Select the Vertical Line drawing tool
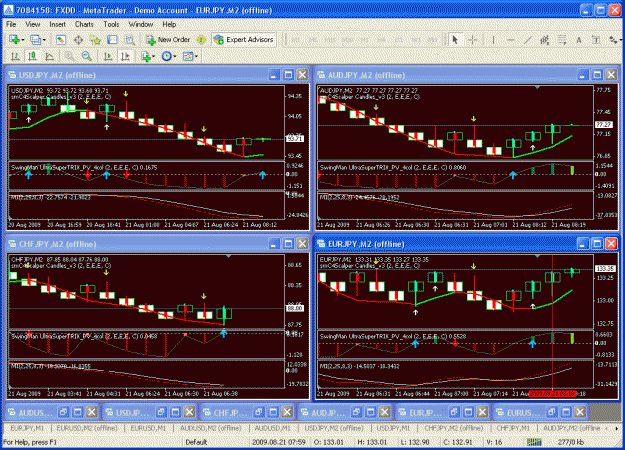Screen dimensions: 625x450 click(493, 39)
